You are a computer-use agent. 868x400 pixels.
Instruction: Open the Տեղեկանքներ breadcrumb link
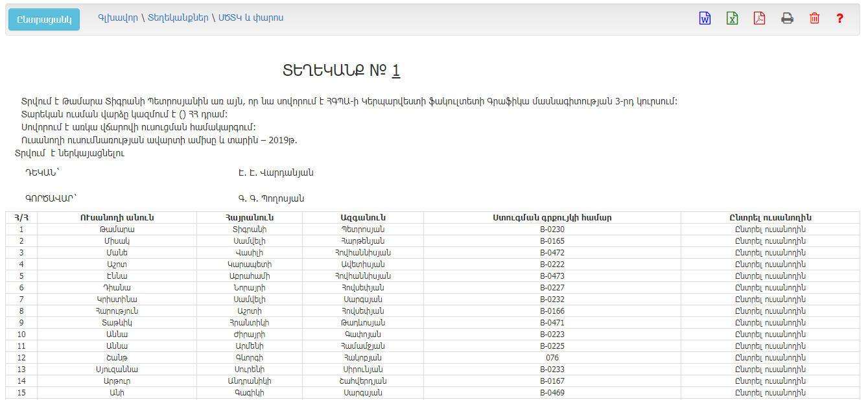(x=178, y=18)
